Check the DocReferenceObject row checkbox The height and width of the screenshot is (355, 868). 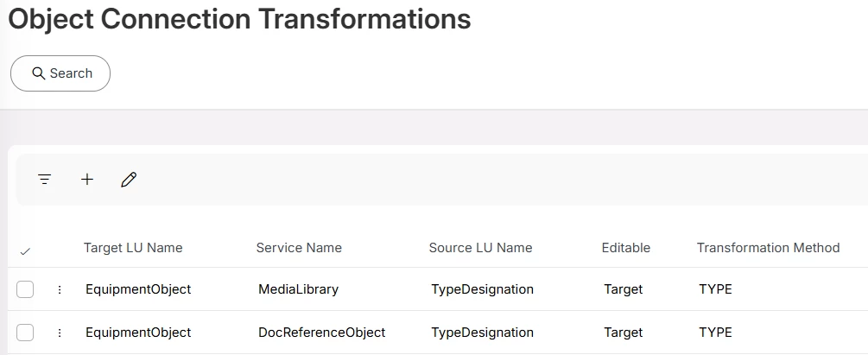coord(25,333)
